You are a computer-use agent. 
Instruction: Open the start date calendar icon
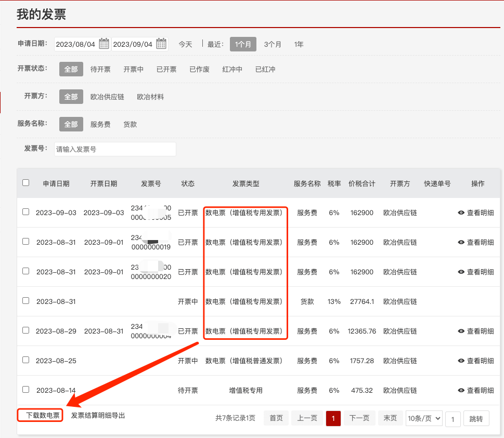point(104,44)
